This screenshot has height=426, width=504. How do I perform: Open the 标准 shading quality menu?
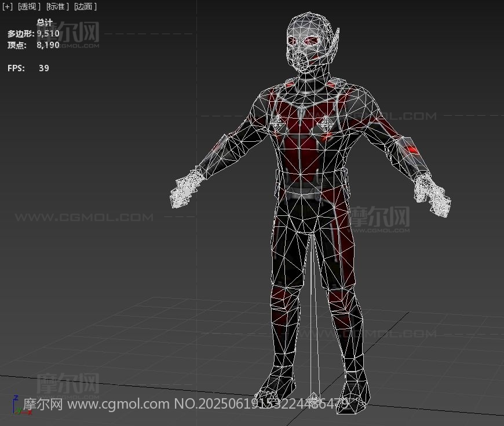(57, 6)
